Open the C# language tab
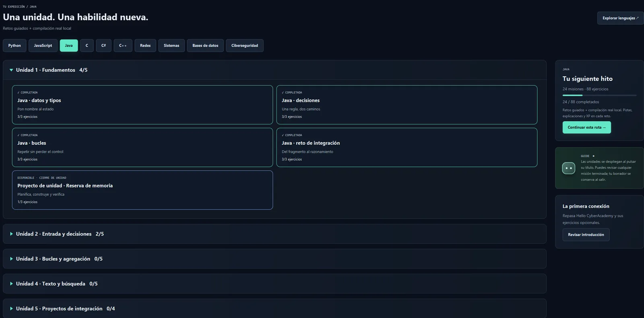Image resolution: width=644 pixels, height=318 pixels. coord(103,45)
